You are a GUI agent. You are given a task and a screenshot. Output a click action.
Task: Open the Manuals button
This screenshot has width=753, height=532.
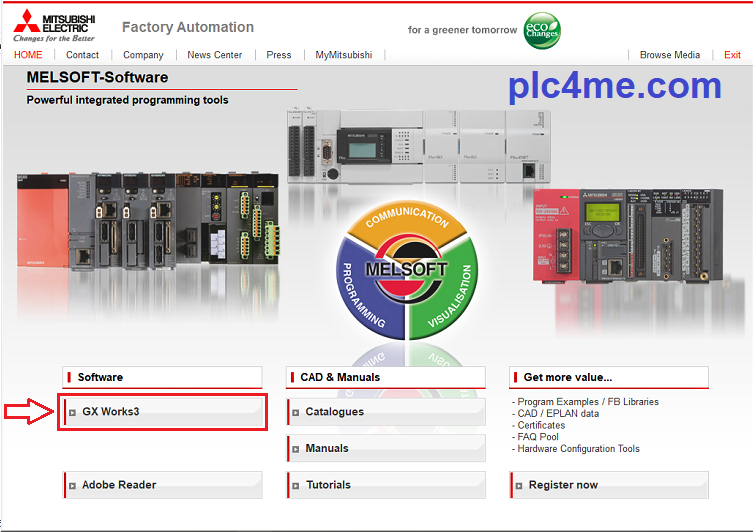386,448
